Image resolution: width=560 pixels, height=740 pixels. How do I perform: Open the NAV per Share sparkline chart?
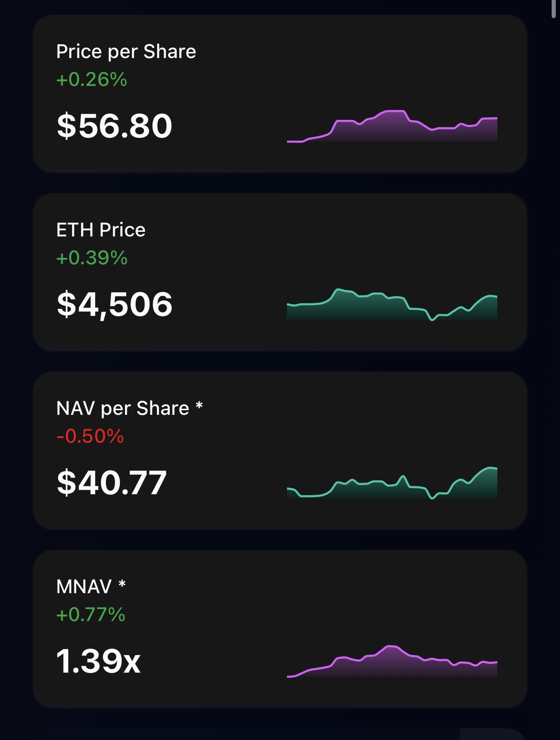click(392, 483)
